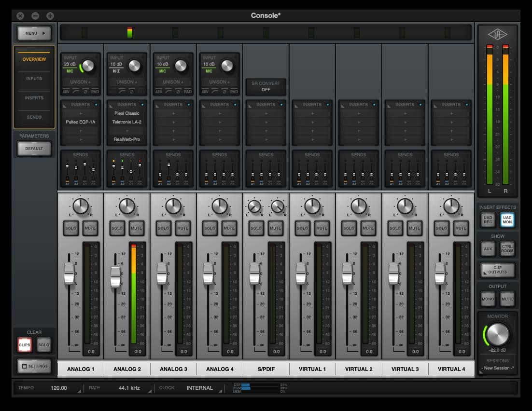Open the UNISON slot on Analog 1
Screen dimensions: 532x411
click(81, 82)
